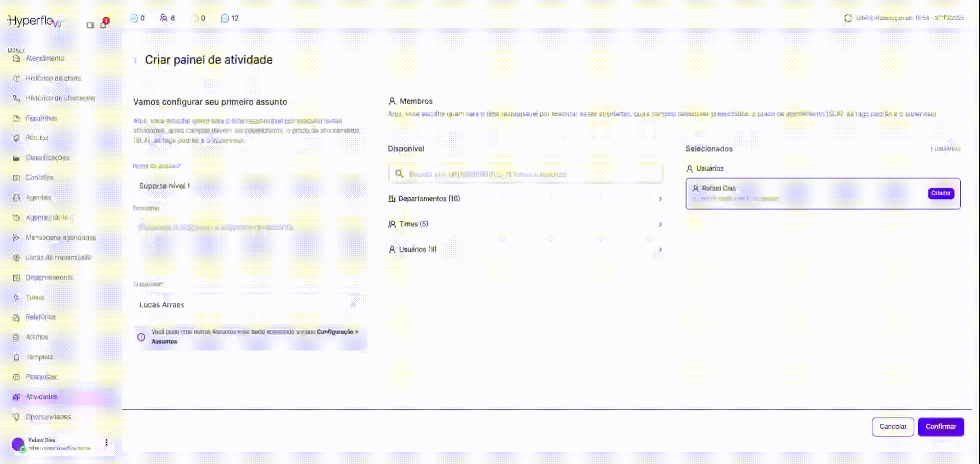The height and width of the screenshot is (464, 980).
Task: Go to Oportunidades in sidebar
Action: [x=48, y=417]
